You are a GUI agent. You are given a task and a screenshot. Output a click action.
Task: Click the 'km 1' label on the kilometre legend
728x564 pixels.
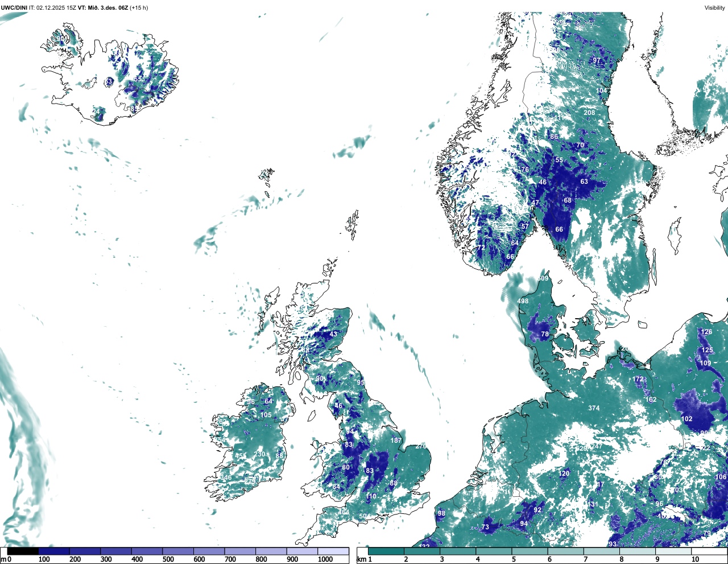(364, 559)
